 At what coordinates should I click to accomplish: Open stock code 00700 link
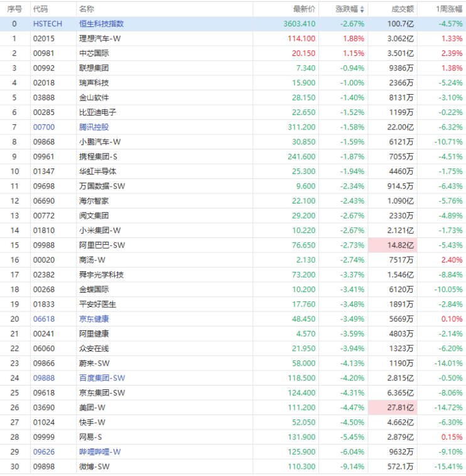[44, 127]
